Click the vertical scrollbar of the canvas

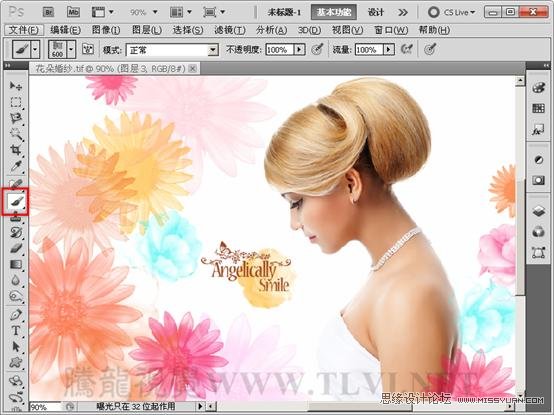click(520, 236)
